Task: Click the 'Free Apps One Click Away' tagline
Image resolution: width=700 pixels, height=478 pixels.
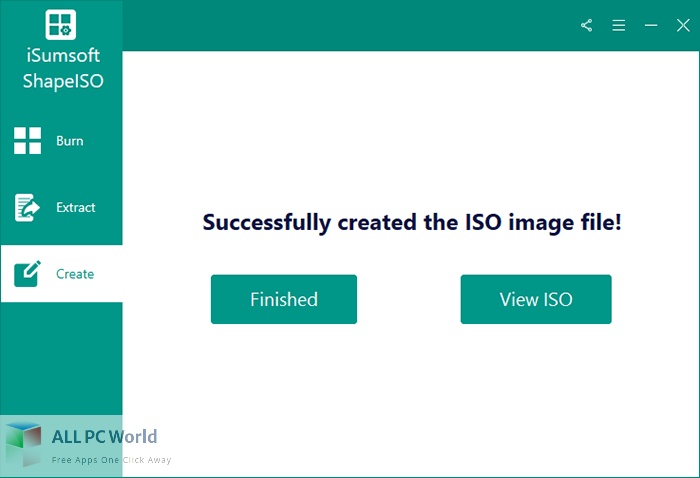Action: [x=111, y=460]
